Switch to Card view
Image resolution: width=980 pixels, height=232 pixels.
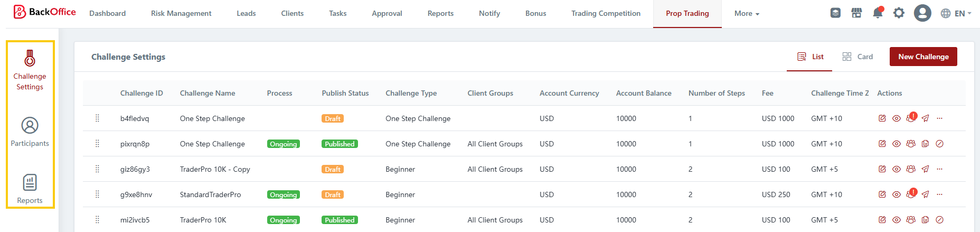pos(858,57)
